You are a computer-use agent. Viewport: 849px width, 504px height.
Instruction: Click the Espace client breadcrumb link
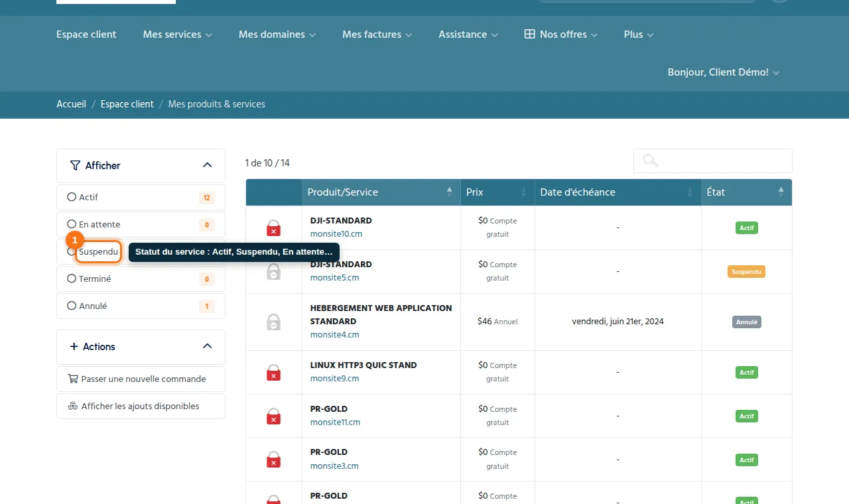tap(127, 104)
